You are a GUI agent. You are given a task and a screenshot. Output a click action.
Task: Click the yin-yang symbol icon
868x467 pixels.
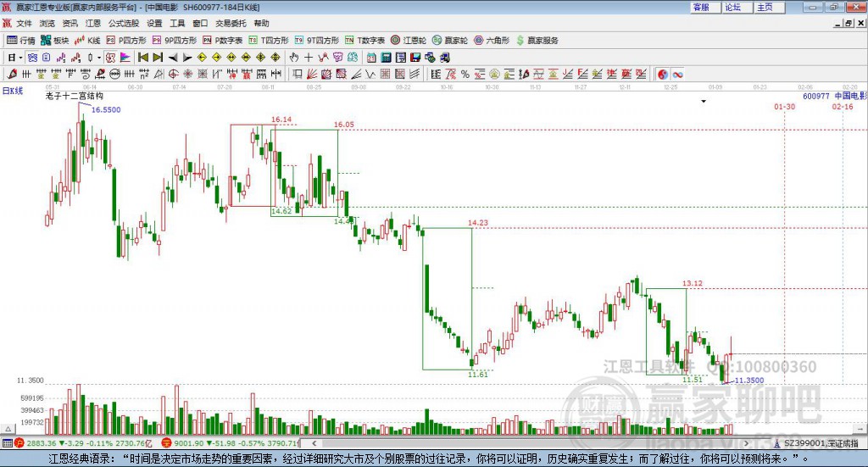coord(662,75)
